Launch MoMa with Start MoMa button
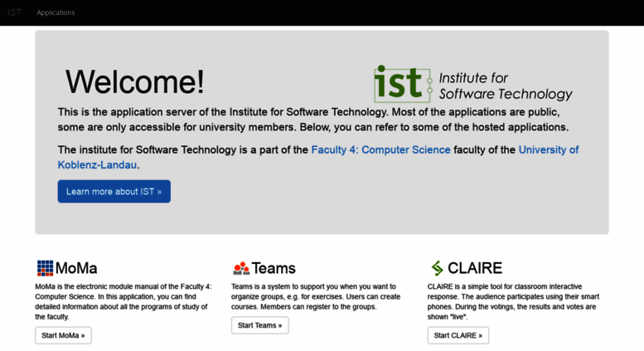 tap(63, 335)
